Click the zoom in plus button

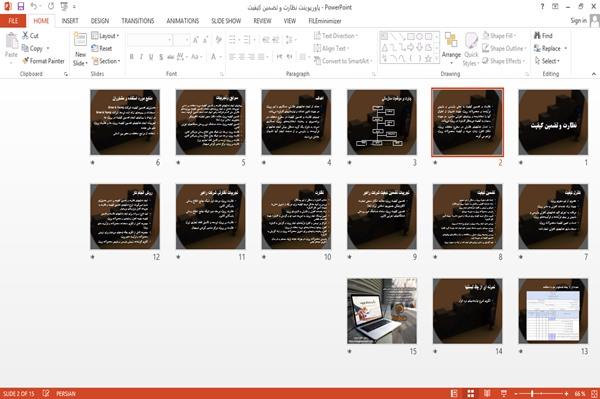point(566,393)
